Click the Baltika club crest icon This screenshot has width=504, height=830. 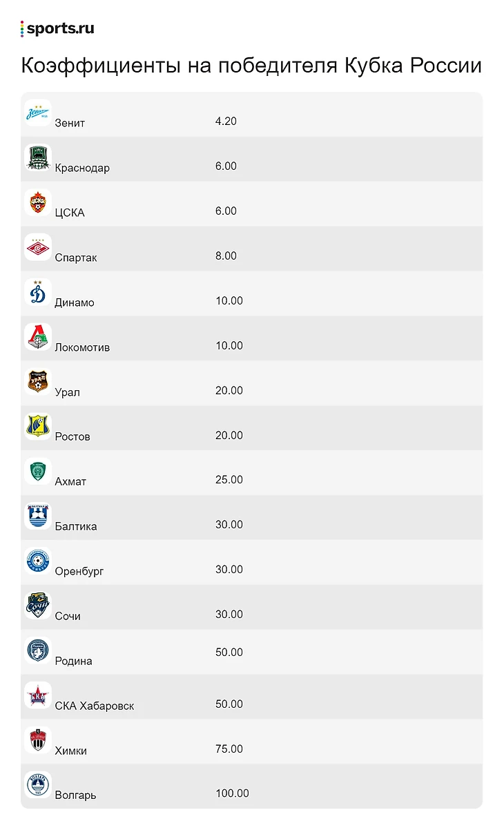(38, 516)
